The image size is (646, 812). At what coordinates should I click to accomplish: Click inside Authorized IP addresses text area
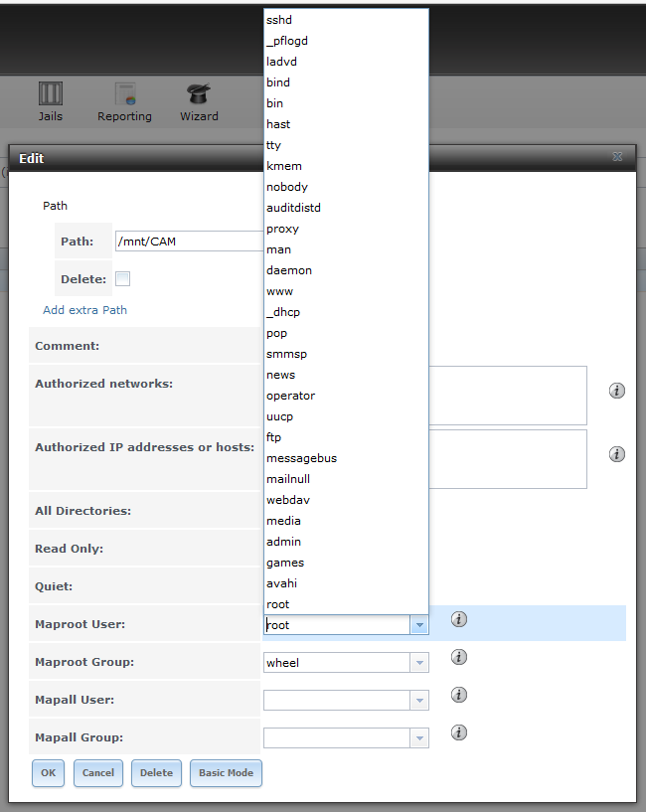[x=508, y=459]
